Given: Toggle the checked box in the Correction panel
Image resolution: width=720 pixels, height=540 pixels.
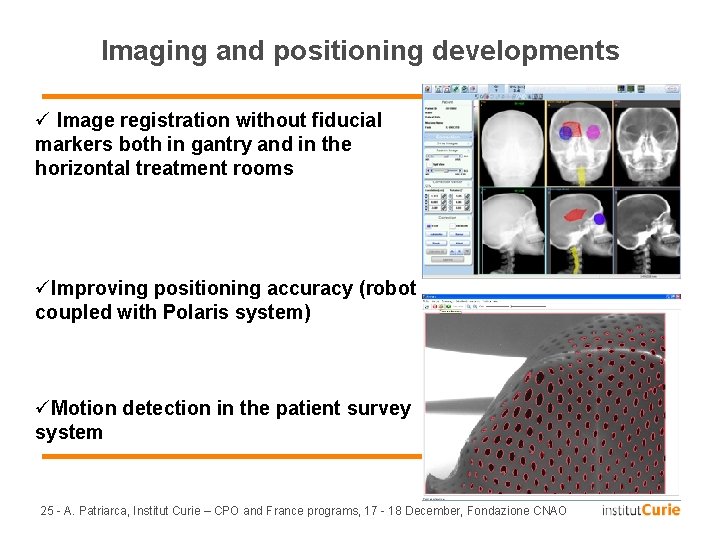Looking at the screenshot, I should pyautogui.click(x=429, y=226).
